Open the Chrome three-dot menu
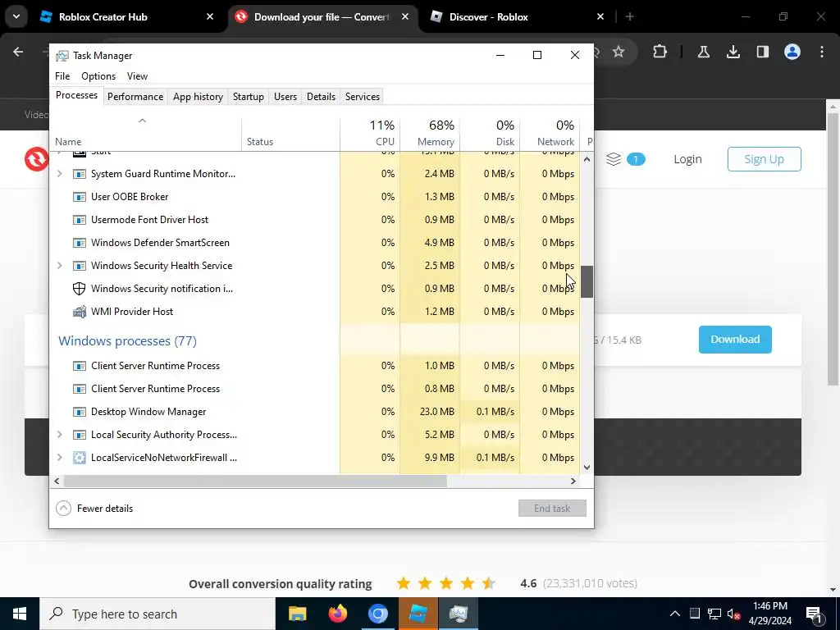The height and width of the screenshot is (630, 840). pos(822,52)
